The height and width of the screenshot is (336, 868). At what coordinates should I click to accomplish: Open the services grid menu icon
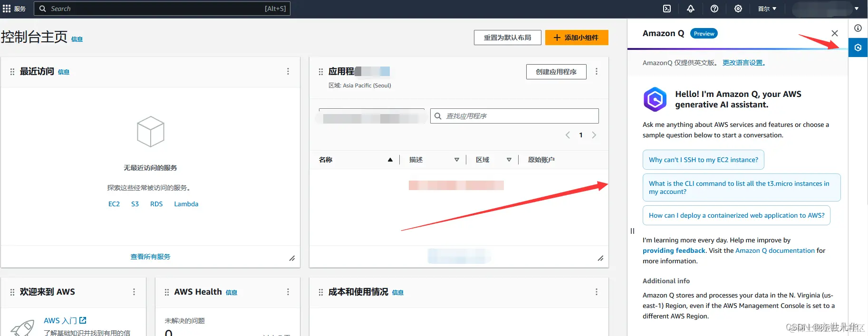pos(7,9)
